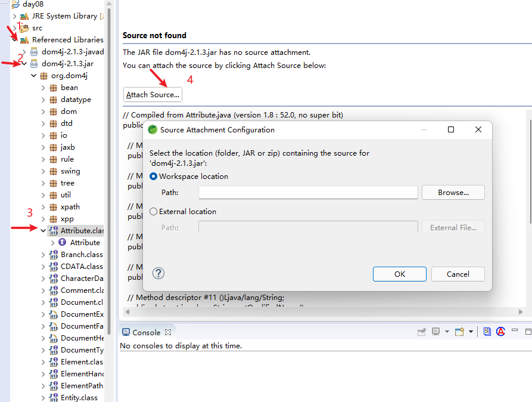Select External location radio button
The width and height of the screenshot is (532, 402).
[x=153, y=211]
